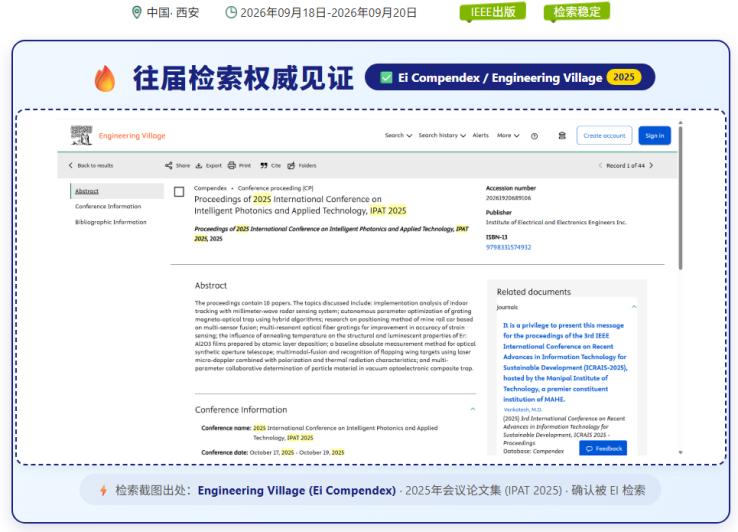
Task: Click the Database: Compendex text
Action: point(533,451)
